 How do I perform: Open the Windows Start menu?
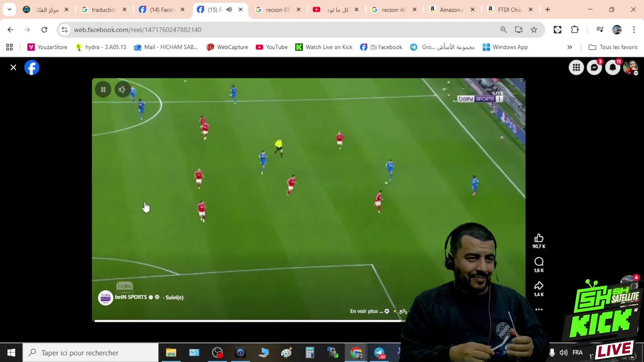point(11,353)
